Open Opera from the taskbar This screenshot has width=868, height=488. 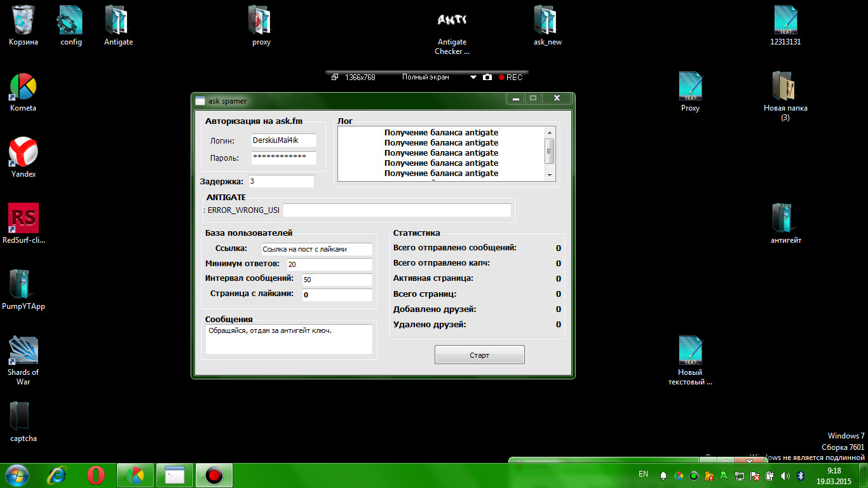point(96,475)
